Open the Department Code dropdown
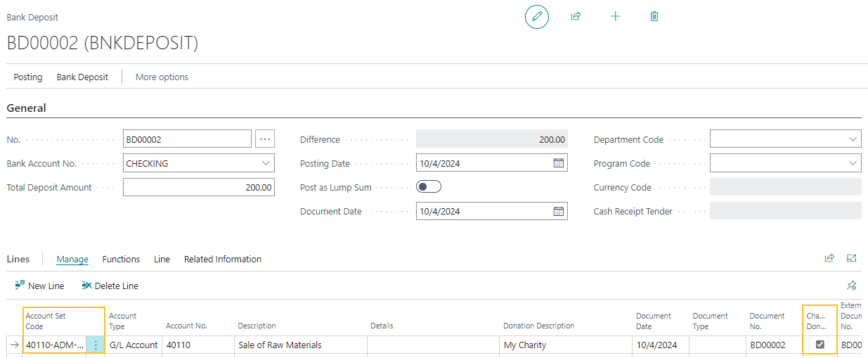 [x=853, y=139]
